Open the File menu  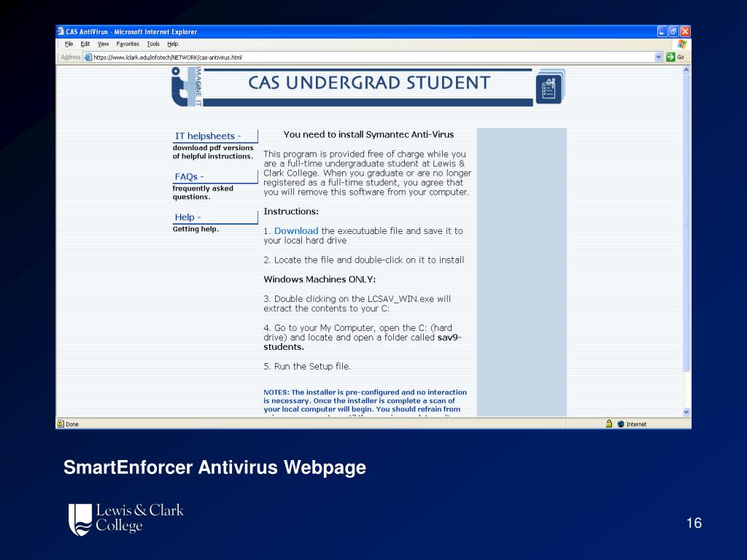point(69,44)
